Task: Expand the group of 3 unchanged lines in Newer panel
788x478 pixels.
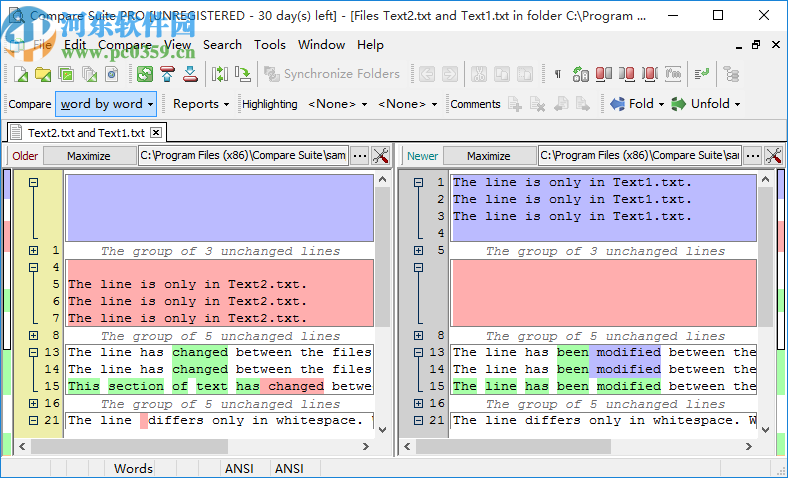Action: tap(418, 251)
